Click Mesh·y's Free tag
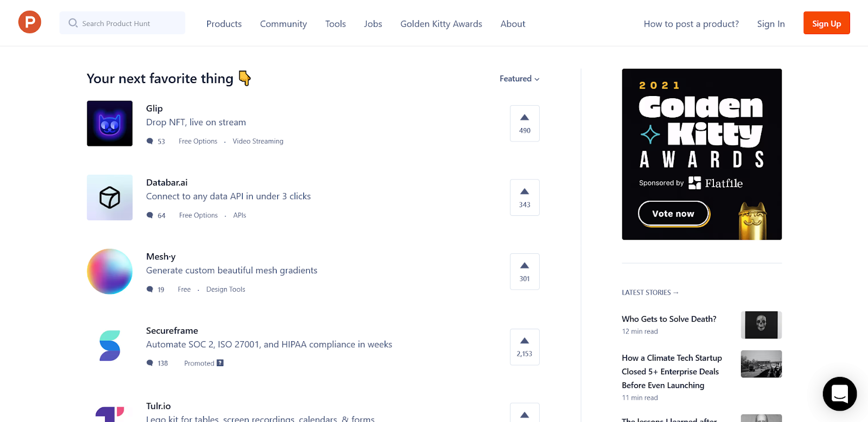The width and height of the screenshot is (868, 422). [x=184, y=289]
